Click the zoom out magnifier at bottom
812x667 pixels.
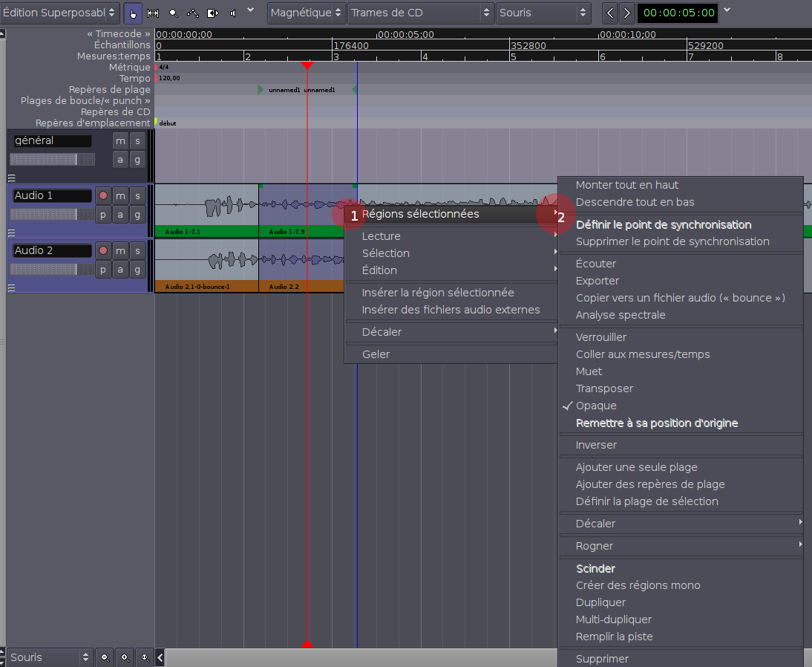[x=105, y=657]
